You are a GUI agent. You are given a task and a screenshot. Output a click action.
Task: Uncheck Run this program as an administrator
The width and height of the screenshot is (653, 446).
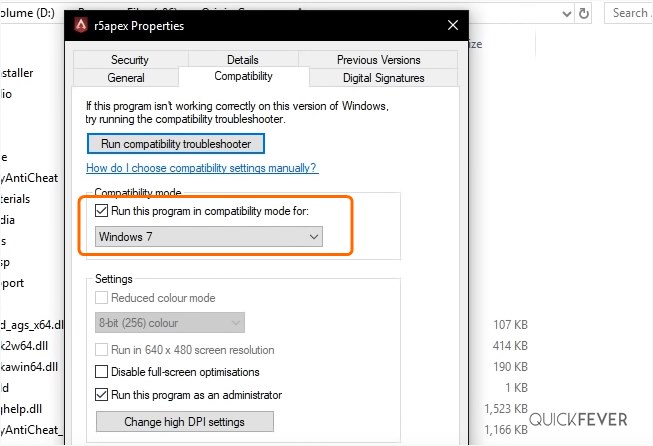coord(102,394)
